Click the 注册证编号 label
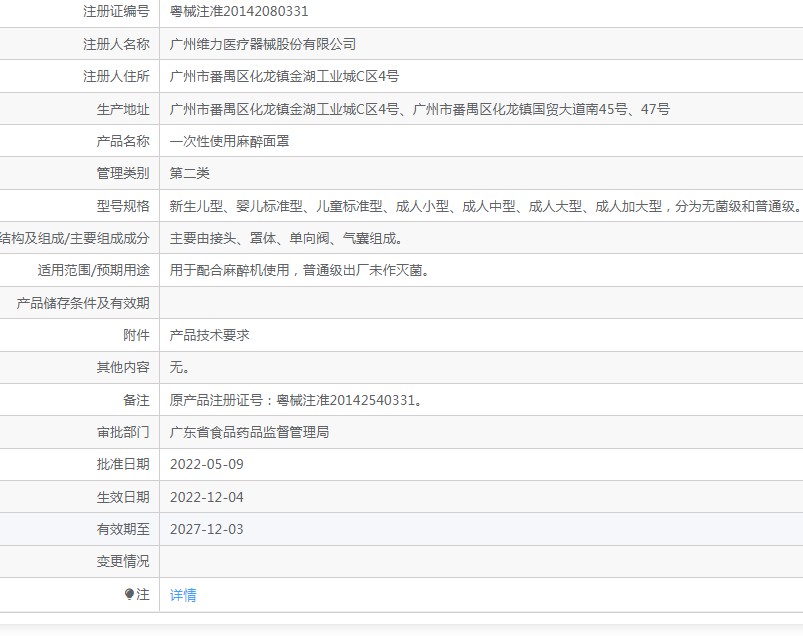Screen dimensions: 803x636 pos(116,11)
